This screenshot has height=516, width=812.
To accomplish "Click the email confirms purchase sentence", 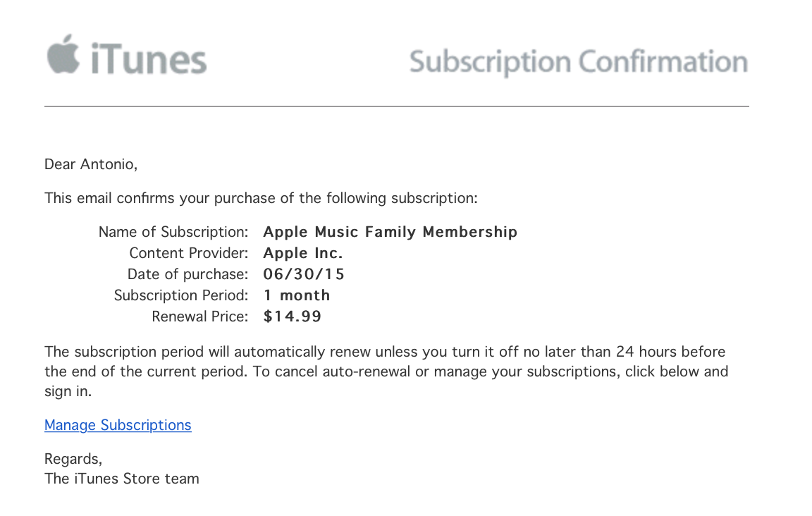I will (261, 198).
